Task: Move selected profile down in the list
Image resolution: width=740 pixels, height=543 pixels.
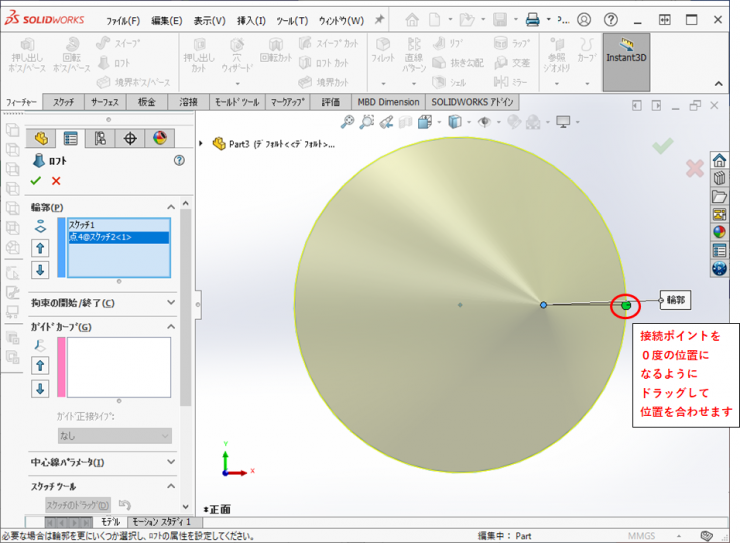Action: (41, 270)
